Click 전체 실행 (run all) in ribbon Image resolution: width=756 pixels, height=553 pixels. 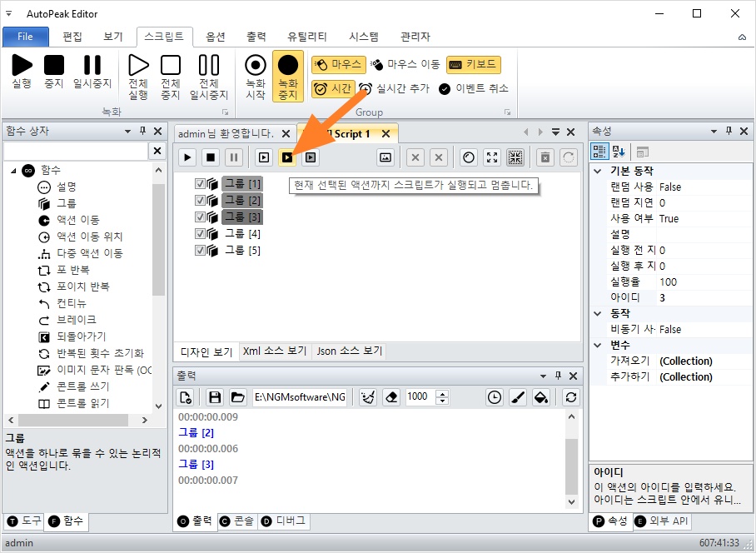point(138,77)
